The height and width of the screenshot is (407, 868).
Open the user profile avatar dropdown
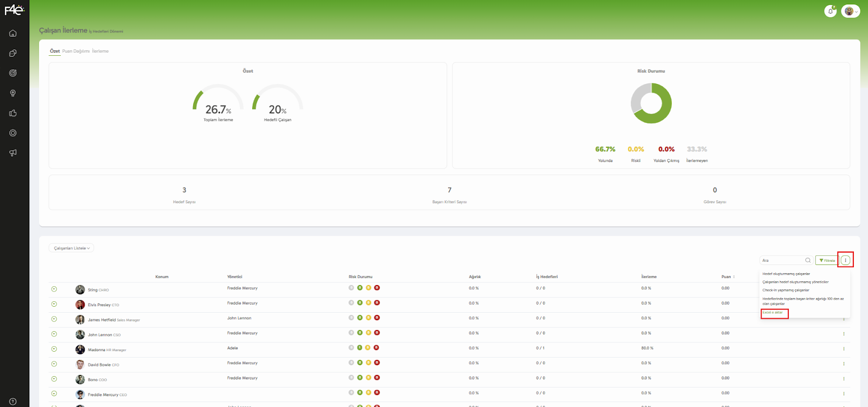[x=850, y=11]
